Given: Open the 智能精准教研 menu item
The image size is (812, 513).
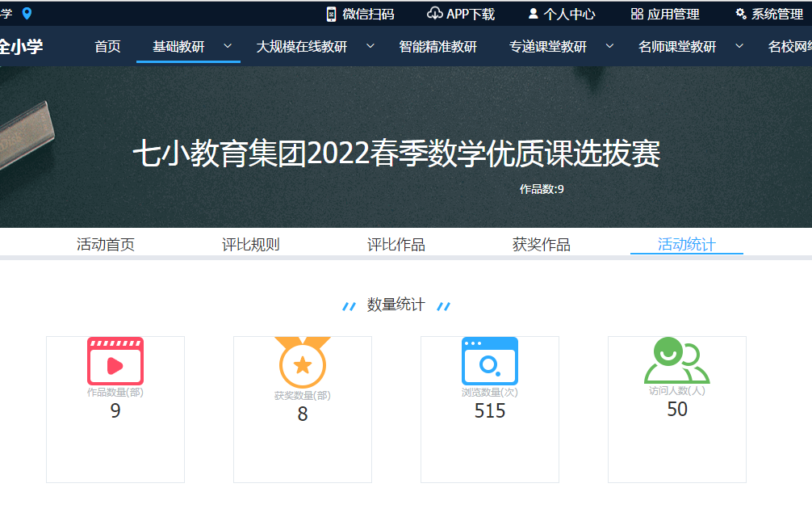Looking at the screenshot, I should click(x=437, y=47).
